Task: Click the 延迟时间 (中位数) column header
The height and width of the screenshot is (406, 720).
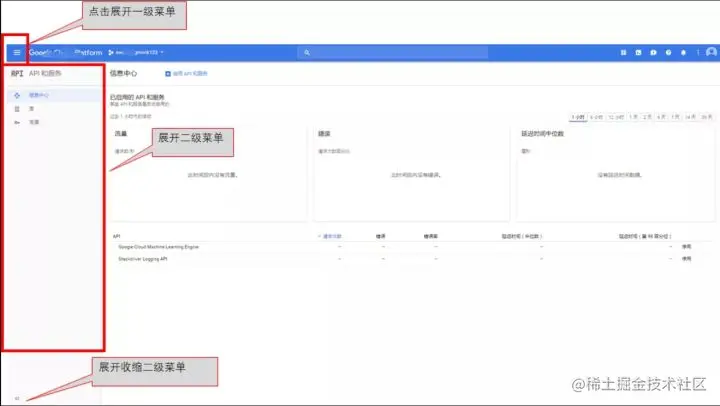Action: click(522, 237)
